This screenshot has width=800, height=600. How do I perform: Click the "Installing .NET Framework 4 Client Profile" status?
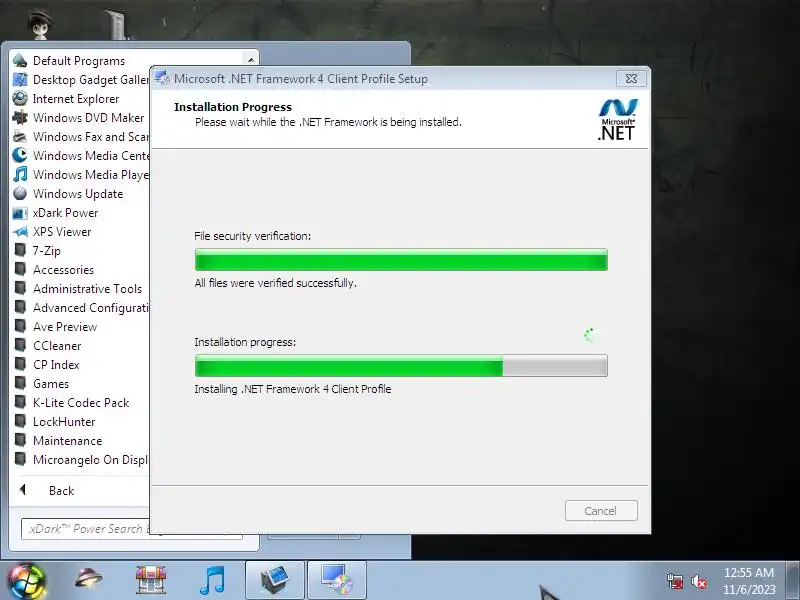click(x=293, y=389)
